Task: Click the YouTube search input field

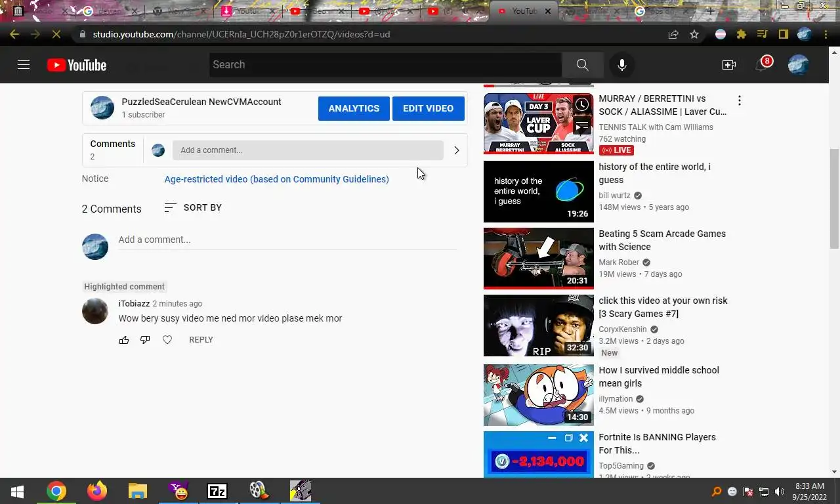Action: tap(385, 65)
